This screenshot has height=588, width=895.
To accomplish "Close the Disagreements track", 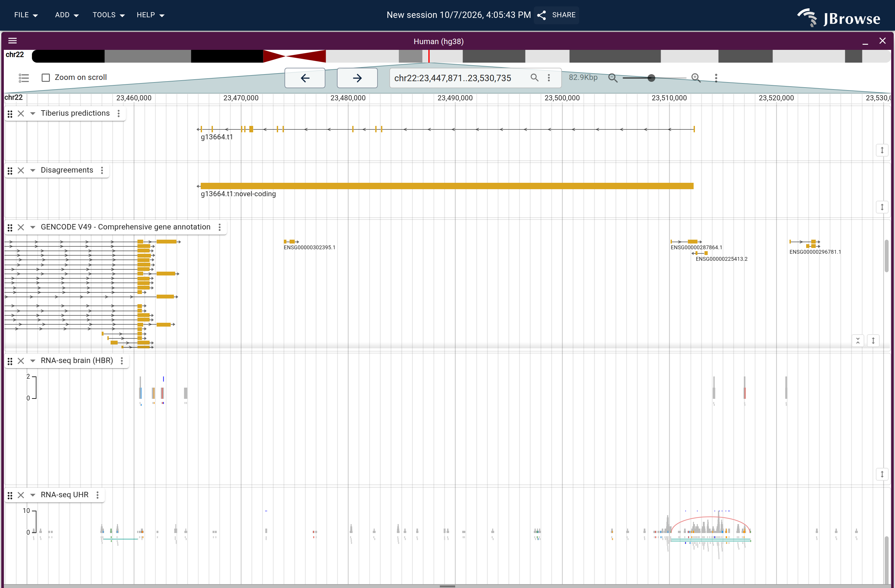I will point(21,170).
